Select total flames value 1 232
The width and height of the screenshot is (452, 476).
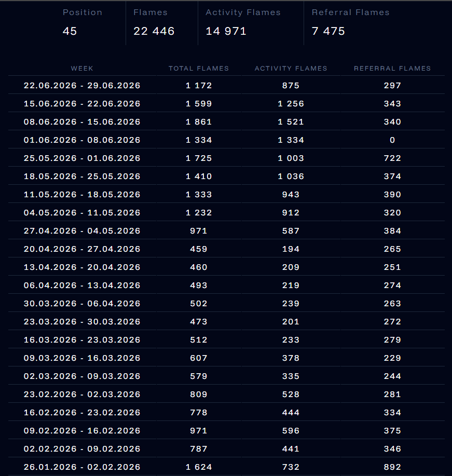pyautogui.click(x=199, y=212)
